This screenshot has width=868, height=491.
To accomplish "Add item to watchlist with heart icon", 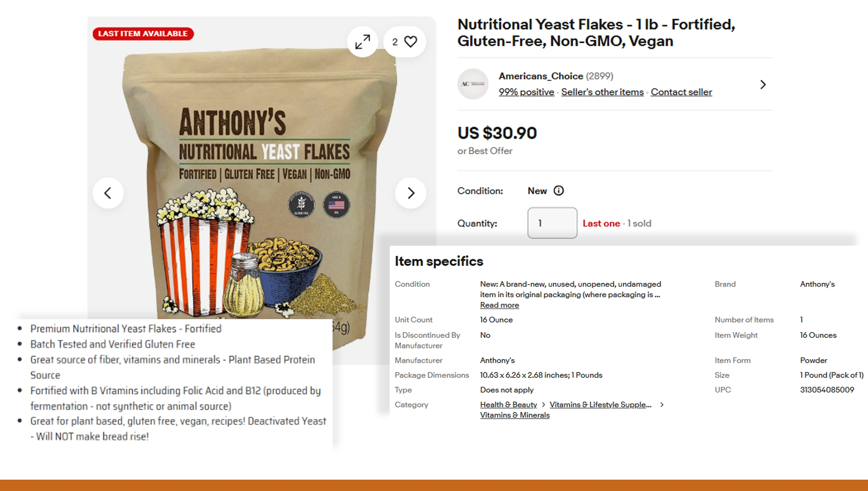I will click(410, 41).
